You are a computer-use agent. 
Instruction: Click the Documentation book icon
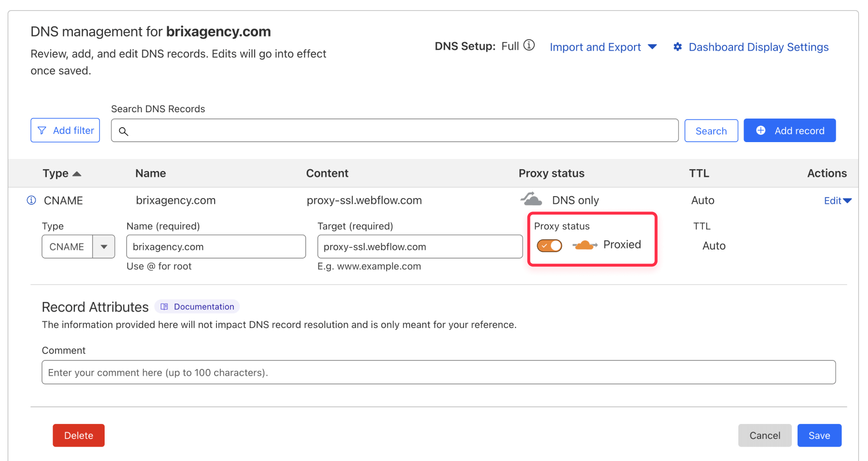[164, 307]
